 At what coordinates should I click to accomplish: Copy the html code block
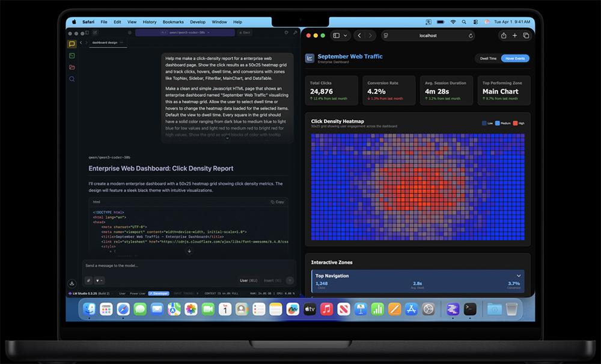pyautogui.click(x=277, y=202)
